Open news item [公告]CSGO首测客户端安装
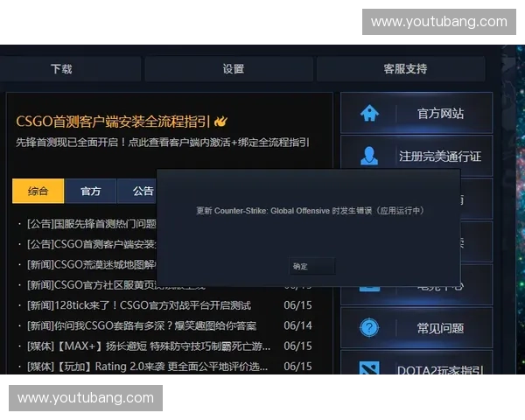The height and width of the screenshot is (420, 525). pos(91,244)
